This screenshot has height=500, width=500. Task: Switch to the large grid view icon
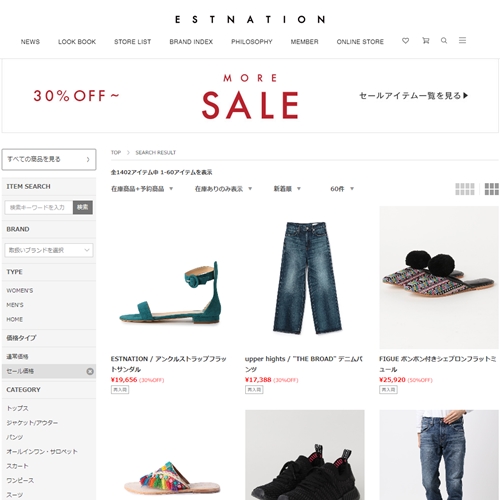(492, 189)
